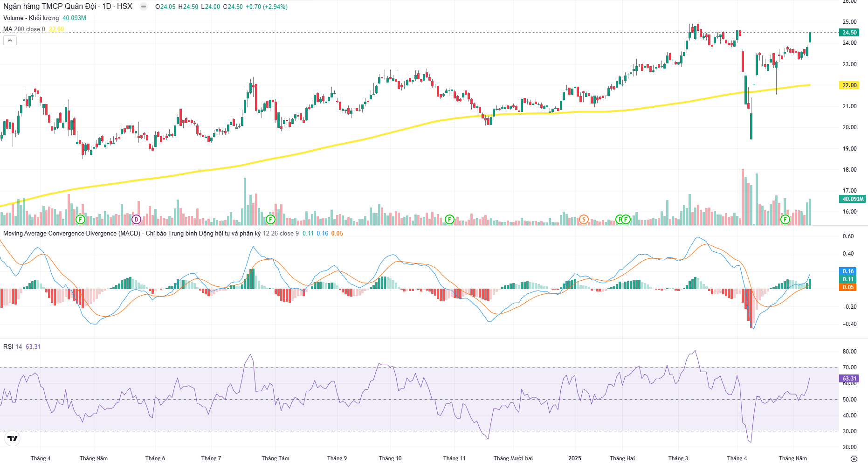868x464 pixels.
Task: Open the green F marker near Tháng Tám
Action: click(x=270, y=219)
